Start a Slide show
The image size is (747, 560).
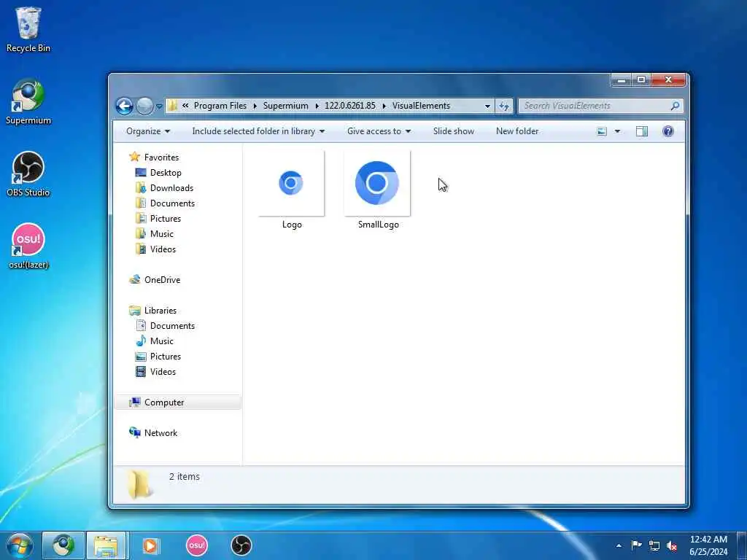(x=454, y=131)
